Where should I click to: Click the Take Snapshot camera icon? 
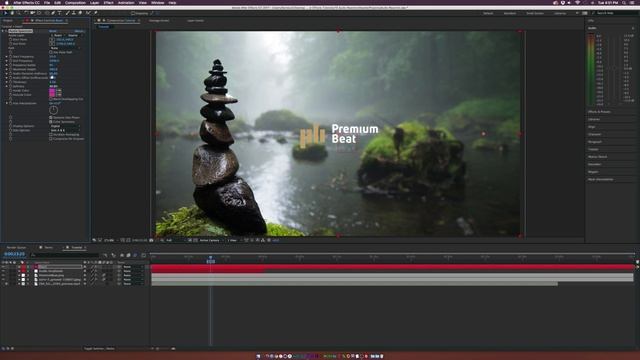pos(151,240)
